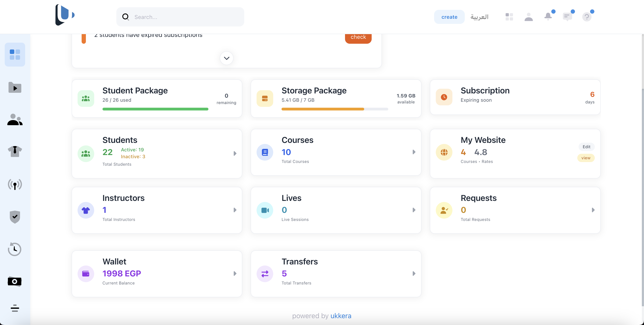The width and height of the screenshot is (644, 325).
Task: Click 'Active: 19' students count
Action: coord(132,150)
